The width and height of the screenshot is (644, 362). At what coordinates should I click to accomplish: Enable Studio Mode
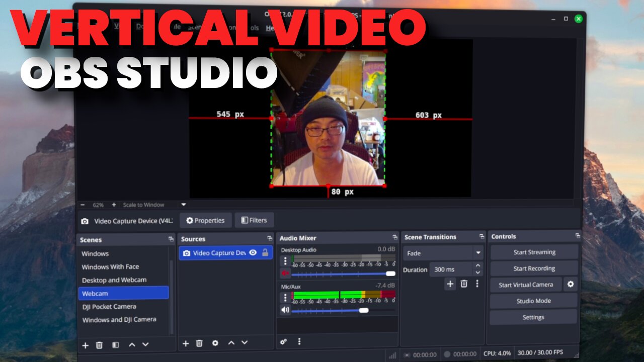(x=534, y=301)
